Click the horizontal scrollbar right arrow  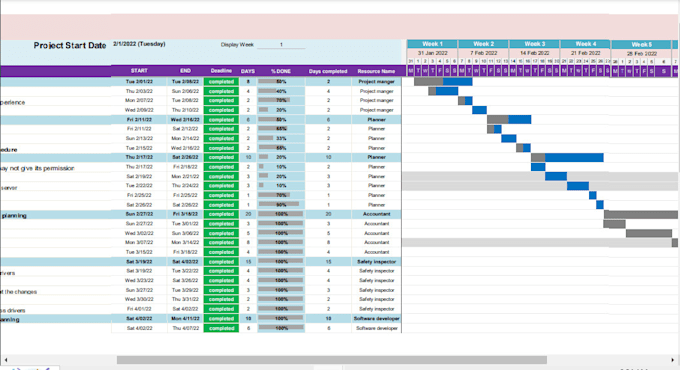[673, 360]
